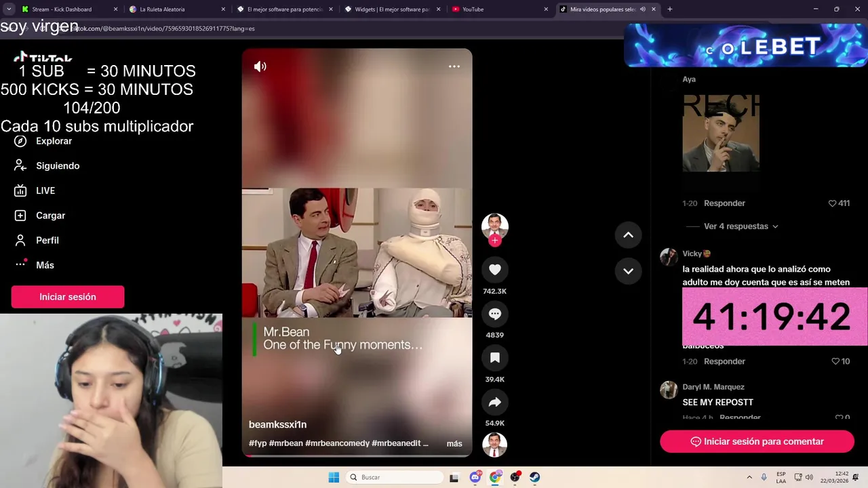Open the sound disc avatar at bottom
This screenshot has width=868, height=488.
click(495, 445)
